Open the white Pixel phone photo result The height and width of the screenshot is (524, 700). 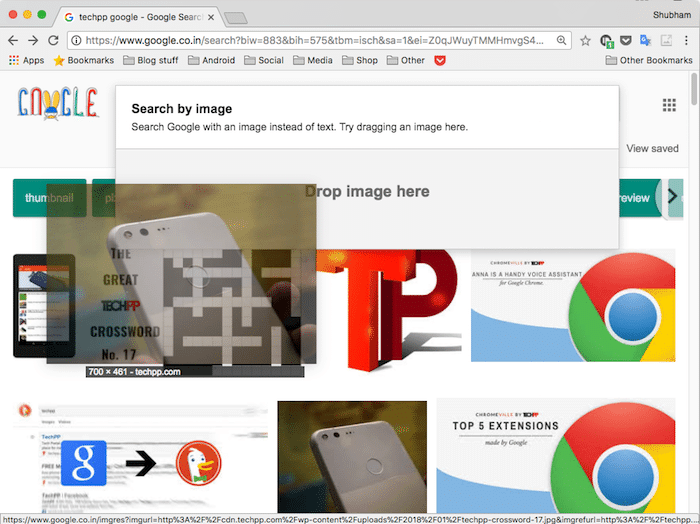[352, 457]
